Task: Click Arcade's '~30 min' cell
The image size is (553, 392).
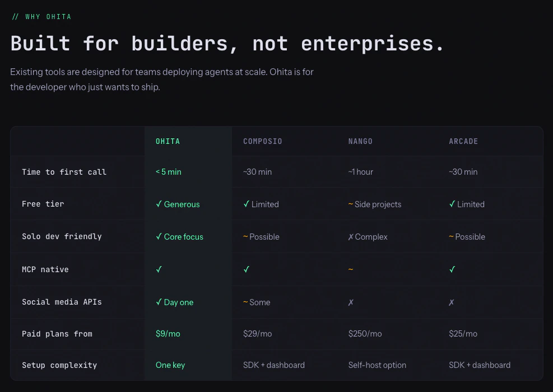Action: click(463, 172)
